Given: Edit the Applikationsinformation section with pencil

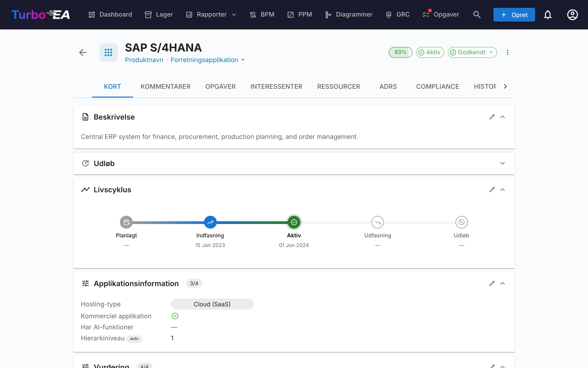Looking at the screenshot, I should [x=492, y=283].
